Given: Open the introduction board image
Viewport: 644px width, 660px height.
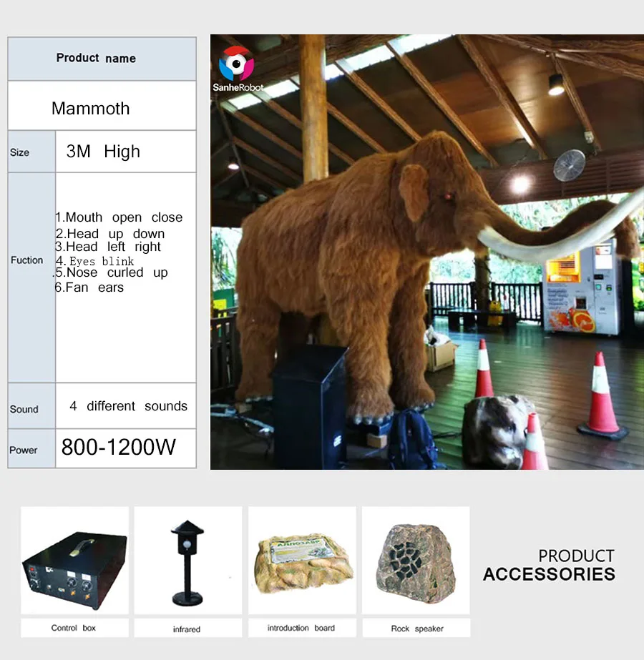Looking at the screenshot, I should [301, 560].
